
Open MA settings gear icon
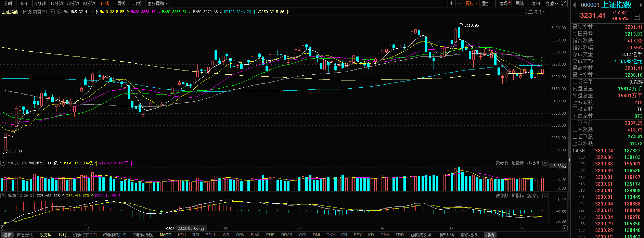[x=59, y=12]
